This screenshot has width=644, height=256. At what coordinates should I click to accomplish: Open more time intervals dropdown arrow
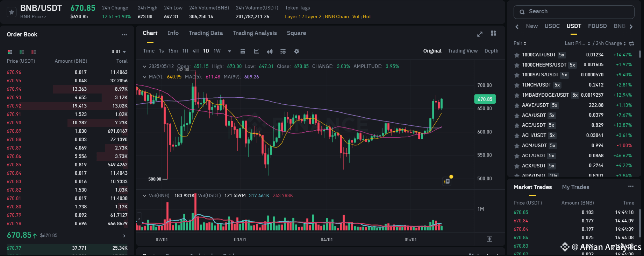(x=229, y=51)
